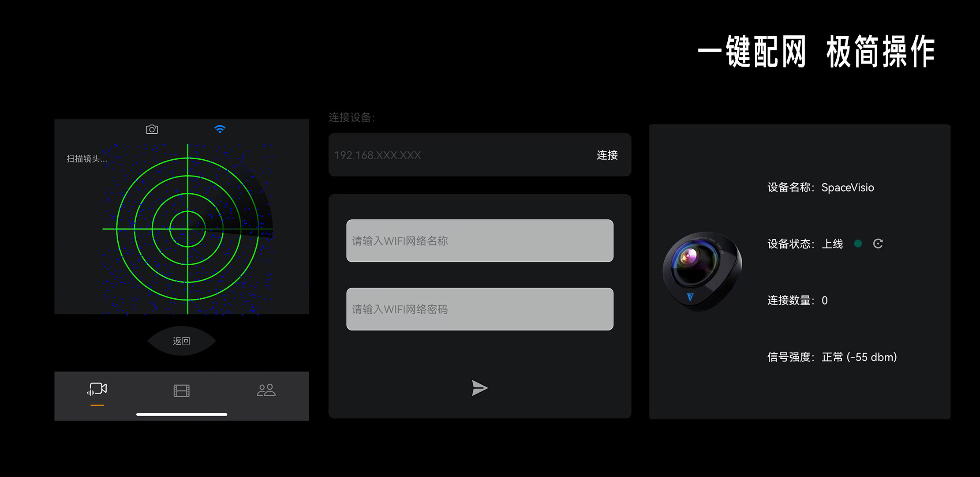This screenshot has width=980, height=477.
Task: Click the white home indicator bar
Action: (182, 414)
